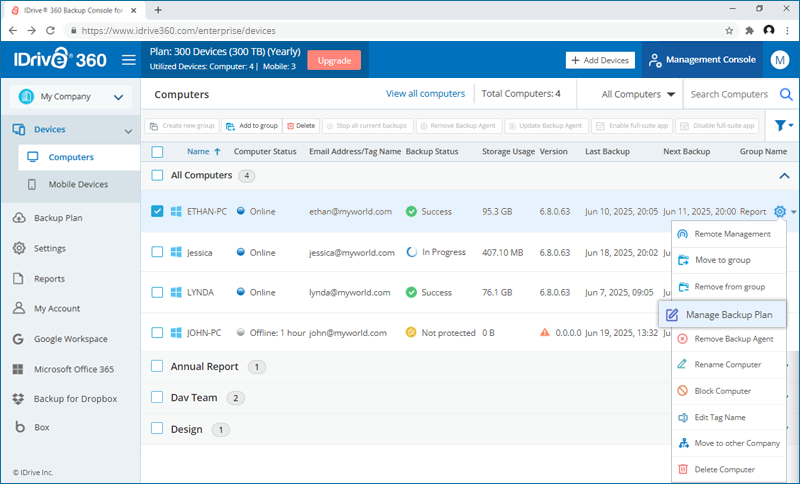Check the Jessica computer checkbox
800x484 pixels.
[157, 252]
